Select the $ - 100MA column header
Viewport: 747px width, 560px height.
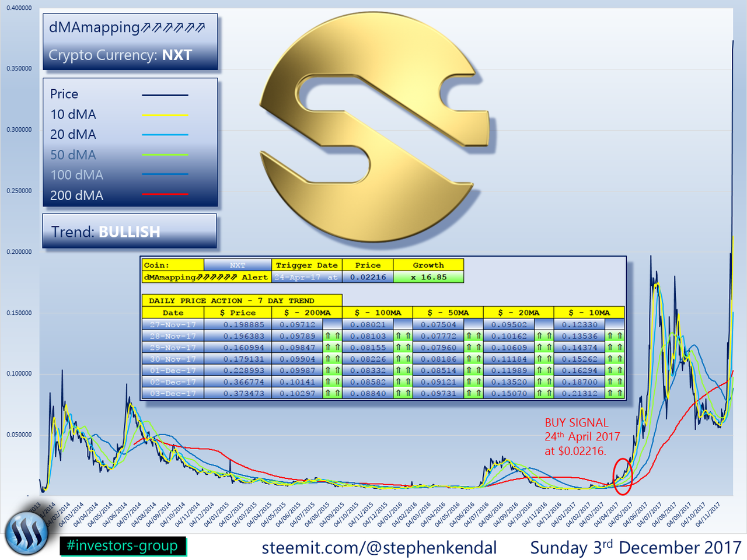click(x=378, y=313)
